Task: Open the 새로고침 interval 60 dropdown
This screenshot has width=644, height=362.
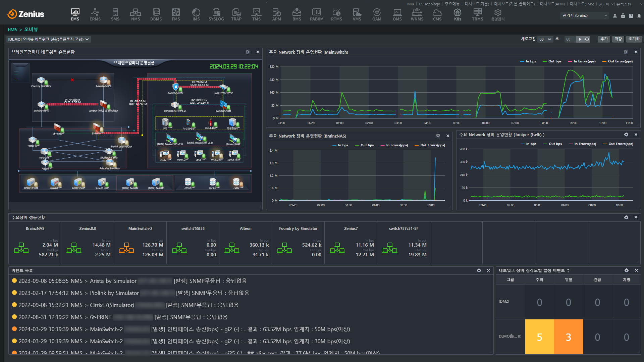Action: tap(545, 39)
